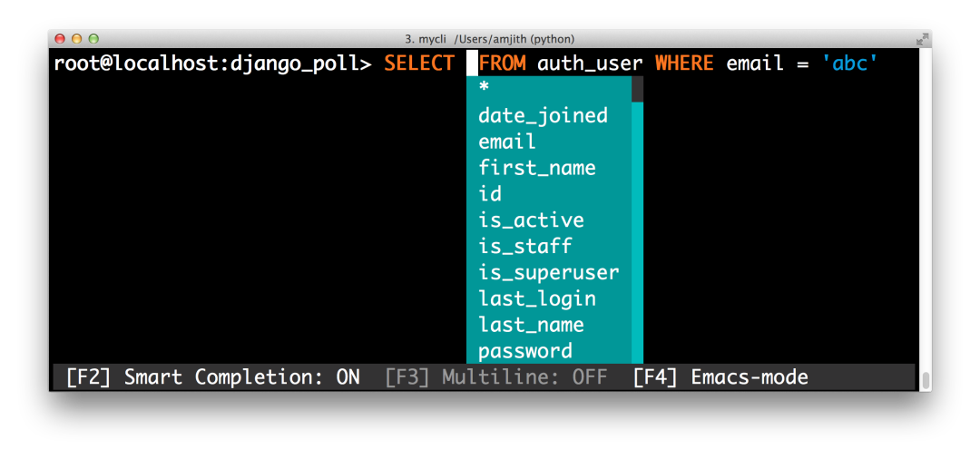Viewport: 980px width, 459px height.
Task: Toggle the Multiline OFF indicator
Action: 495,377
